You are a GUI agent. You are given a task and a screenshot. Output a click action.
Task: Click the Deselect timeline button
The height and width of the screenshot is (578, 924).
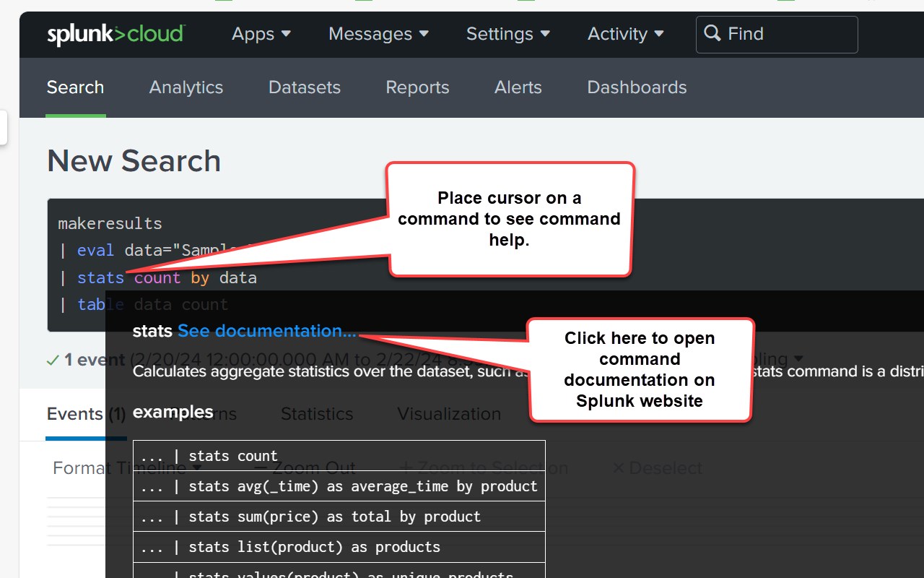coord(657,468)
